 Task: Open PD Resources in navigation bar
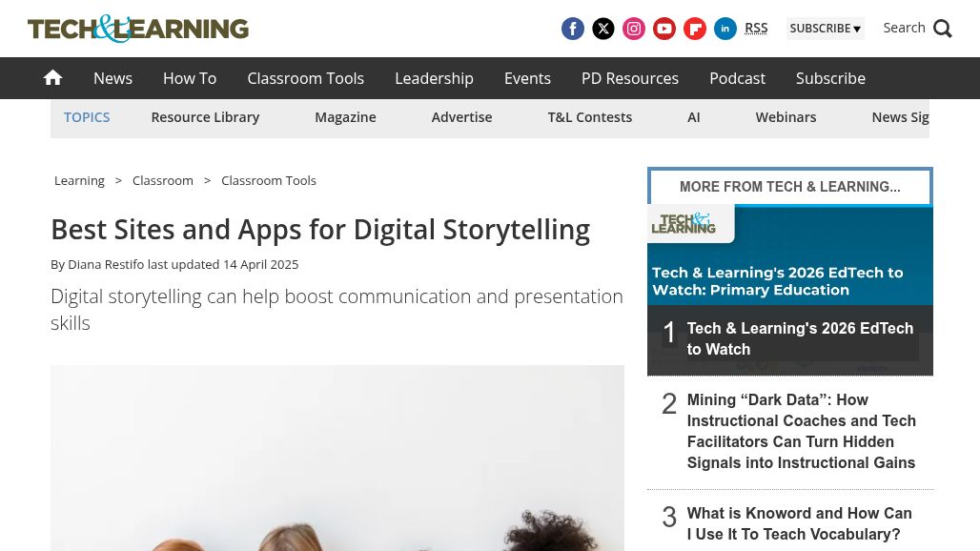pyautogui.click(x=629, y=78)
